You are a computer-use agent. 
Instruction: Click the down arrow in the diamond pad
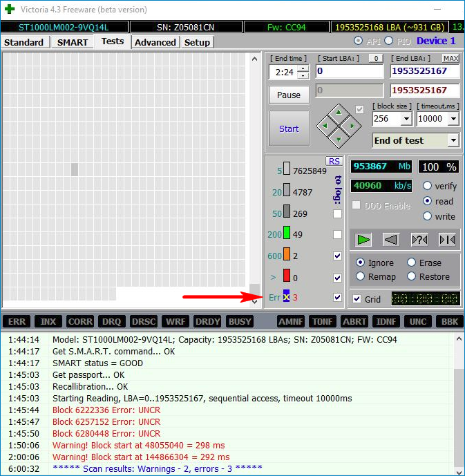click(x=339, y=139)
